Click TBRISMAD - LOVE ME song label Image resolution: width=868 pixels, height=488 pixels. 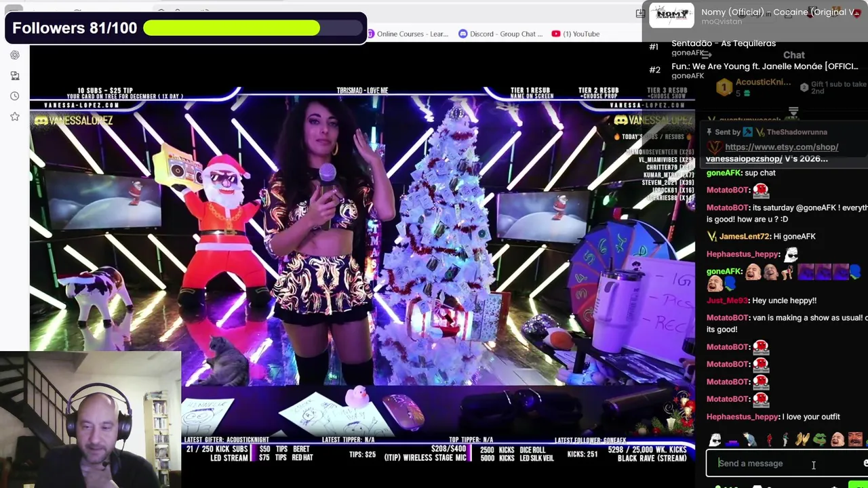[362, 91]
